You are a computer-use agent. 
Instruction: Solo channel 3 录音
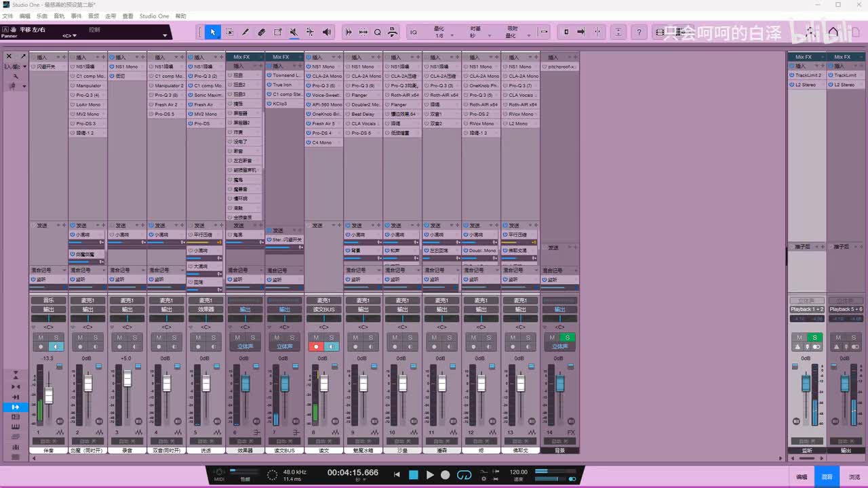point(135,338)
